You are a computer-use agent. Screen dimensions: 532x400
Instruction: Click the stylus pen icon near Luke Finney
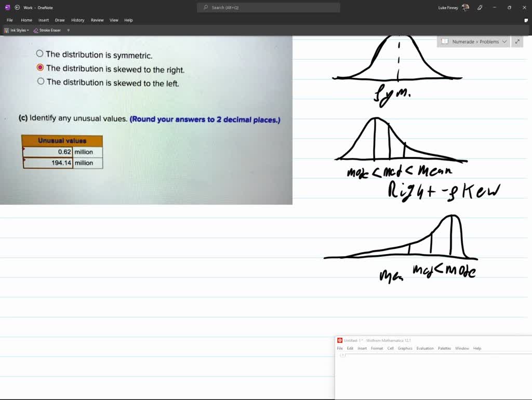tap(480, 8)
